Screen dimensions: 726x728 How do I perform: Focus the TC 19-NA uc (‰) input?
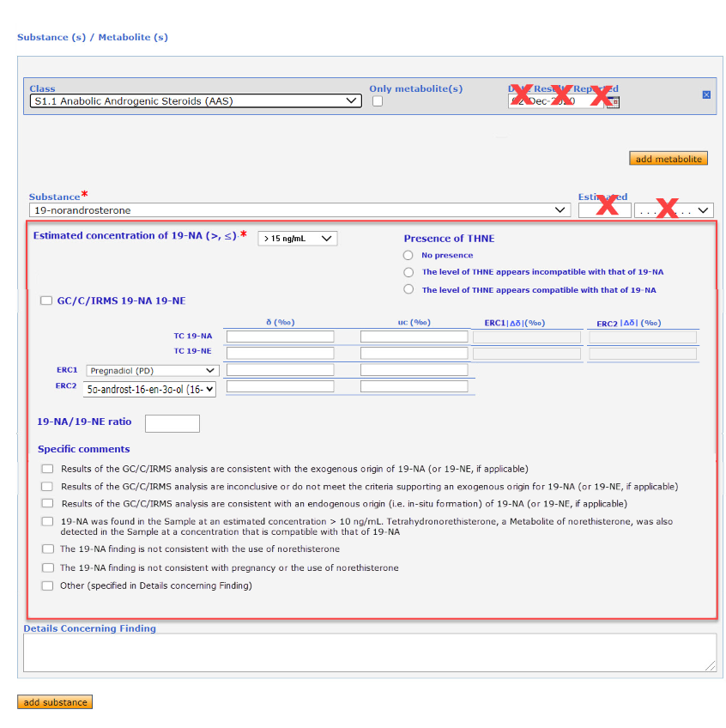[414, 337]
